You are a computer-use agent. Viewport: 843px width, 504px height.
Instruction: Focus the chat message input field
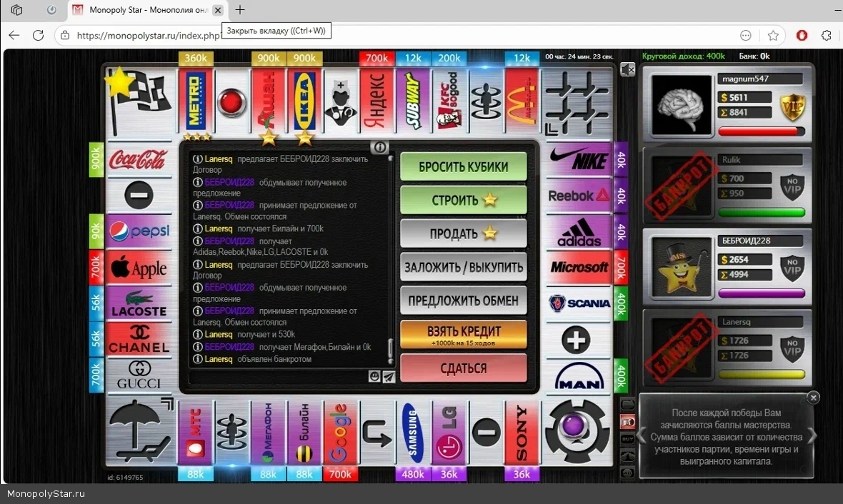[x=279, y=377]
